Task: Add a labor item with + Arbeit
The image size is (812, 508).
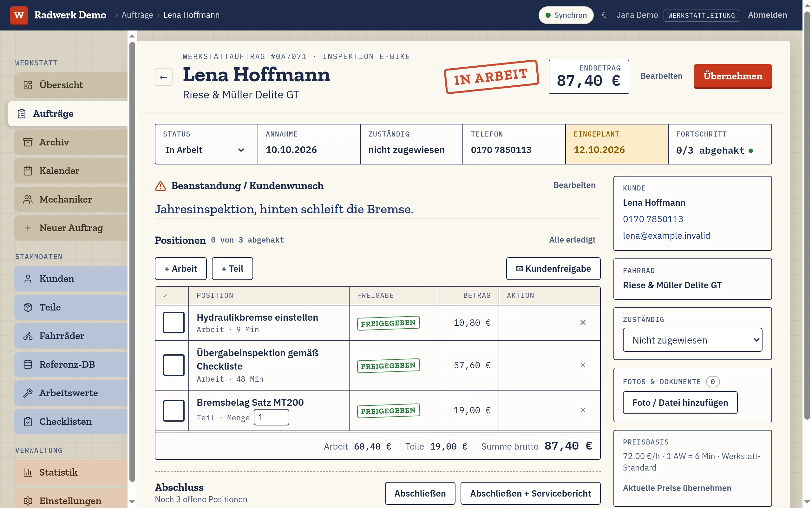Action: coord(180,269)
